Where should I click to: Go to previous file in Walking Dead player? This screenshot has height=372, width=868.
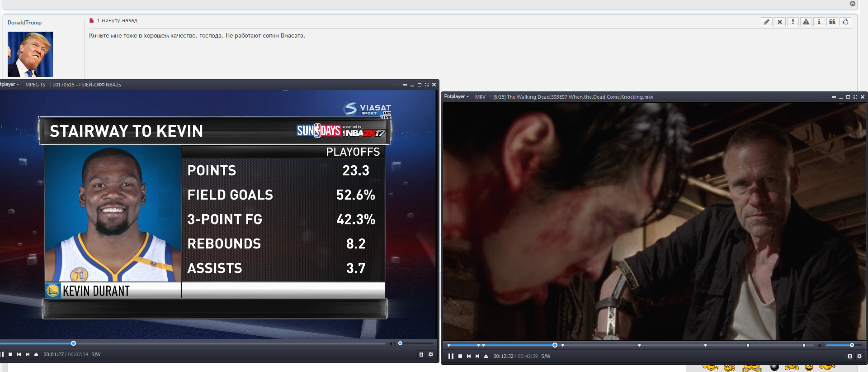coord(469,356)
